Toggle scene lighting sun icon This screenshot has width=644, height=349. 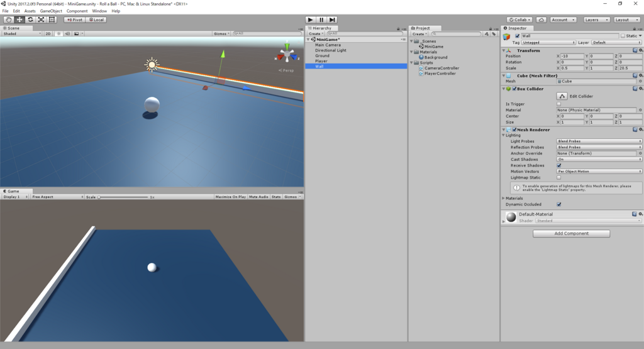pyautogui.click(x=58, y=34)
